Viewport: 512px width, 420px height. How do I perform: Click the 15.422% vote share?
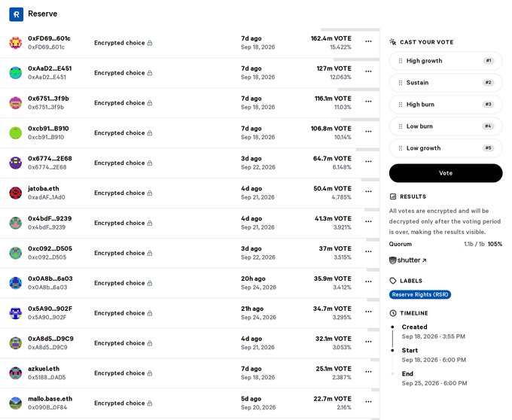click(340, 47)
